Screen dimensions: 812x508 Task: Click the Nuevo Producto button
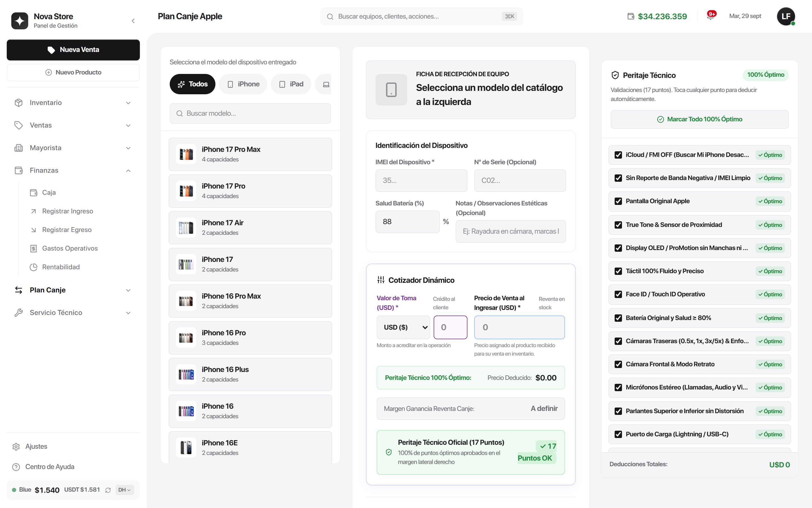(x=73, y=73)
